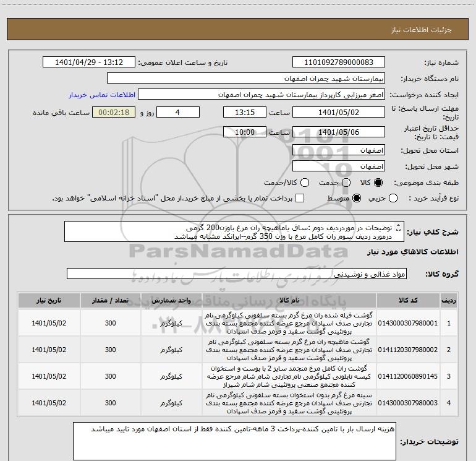Screen dimensions: 476x461
Task: Click the تعداد / مقدار column header
Action: (111, 301)
